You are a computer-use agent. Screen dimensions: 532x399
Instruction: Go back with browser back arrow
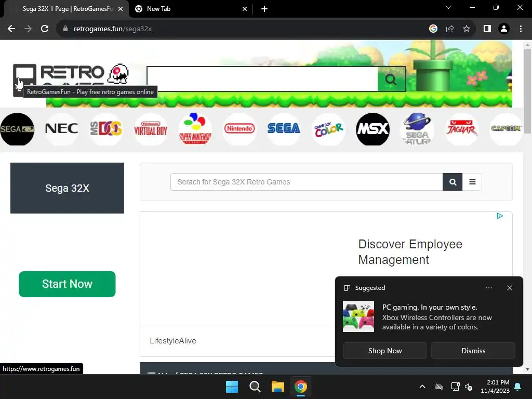tap(11, 29)
